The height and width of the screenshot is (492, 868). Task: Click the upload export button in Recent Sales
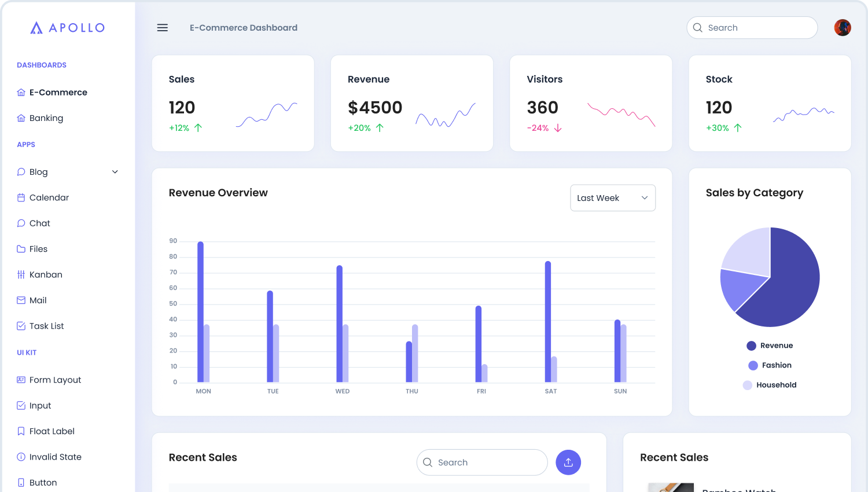(x=568, y=462)
